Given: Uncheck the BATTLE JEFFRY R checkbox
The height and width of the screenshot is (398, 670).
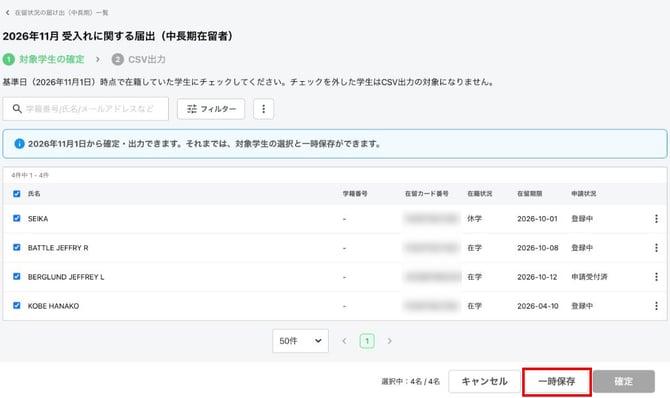Looking at the screenshot, I should click(x=17, y=248).
